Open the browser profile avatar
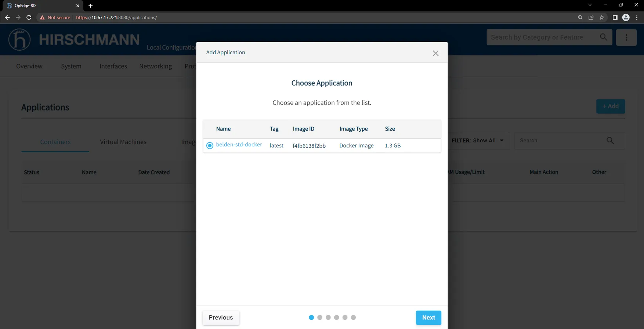Screen dimensions: 644x329 click(x=626, y=18)
